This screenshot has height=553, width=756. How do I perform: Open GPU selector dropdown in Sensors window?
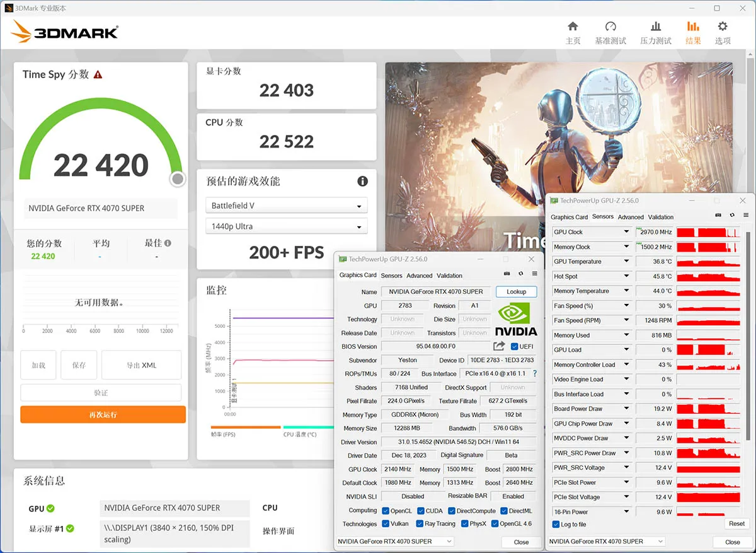pos(606,542)
